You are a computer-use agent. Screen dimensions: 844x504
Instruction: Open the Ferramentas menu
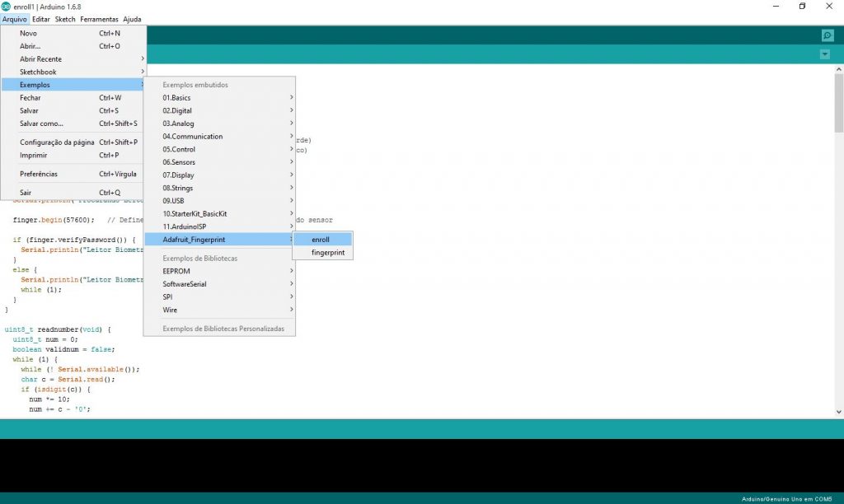(x=99, y=20)
